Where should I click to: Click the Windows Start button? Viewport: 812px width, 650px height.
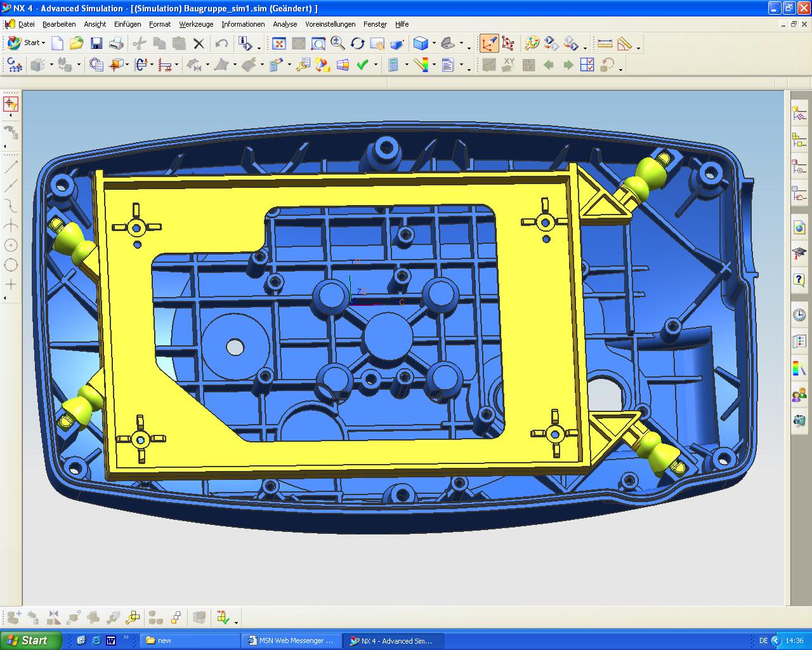pos(31,640)
